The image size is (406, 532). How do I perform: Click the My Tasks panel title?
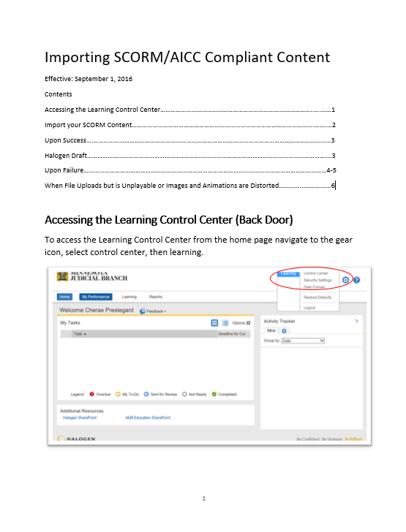70,323
